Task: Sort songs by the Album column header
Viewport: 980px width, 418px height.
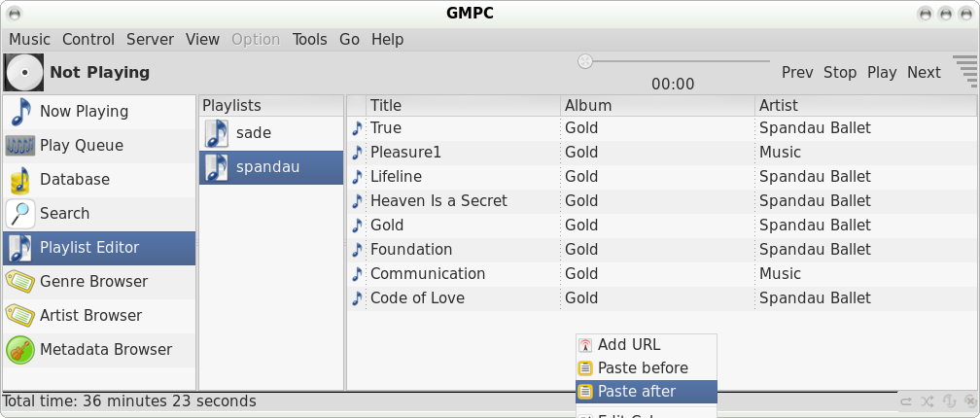Action: (588, 105)
